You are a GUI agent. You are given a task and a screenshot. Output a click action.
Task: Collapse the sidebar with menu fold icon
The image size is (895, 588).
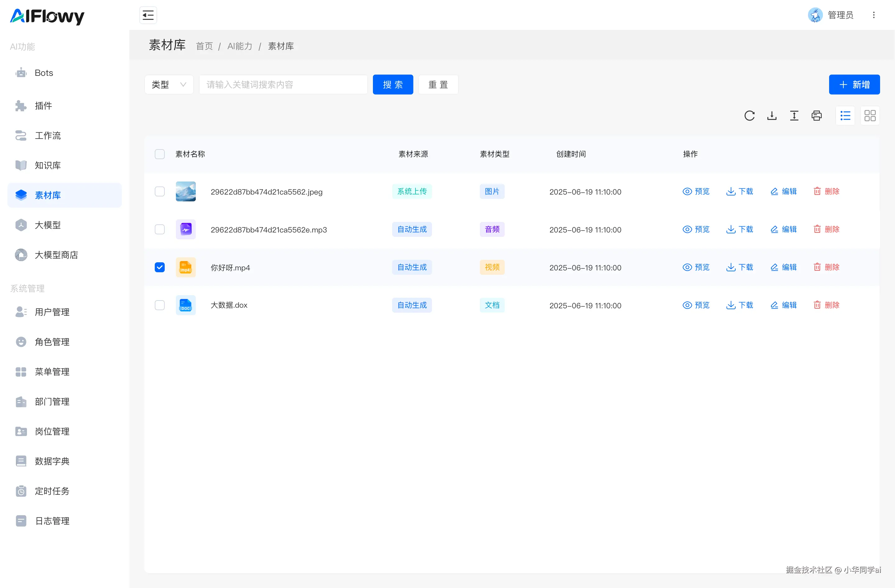[148, 16]
